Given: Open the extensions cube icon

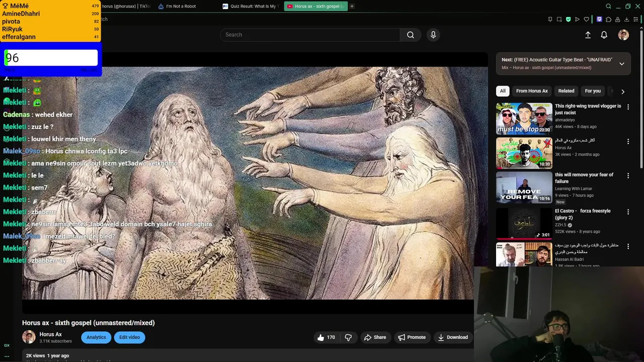Looking at the screenshot, I should tap(608, 19).
